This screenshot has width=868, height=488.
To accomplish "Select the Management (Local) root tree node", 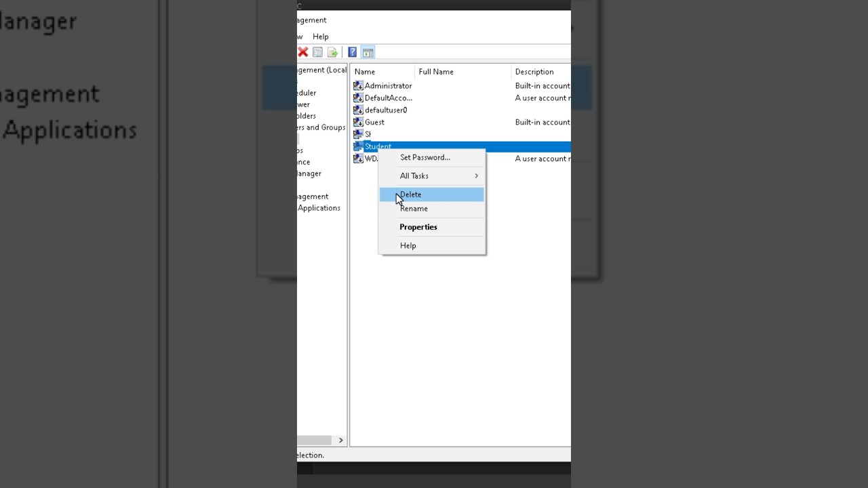I will coord(321,70).
